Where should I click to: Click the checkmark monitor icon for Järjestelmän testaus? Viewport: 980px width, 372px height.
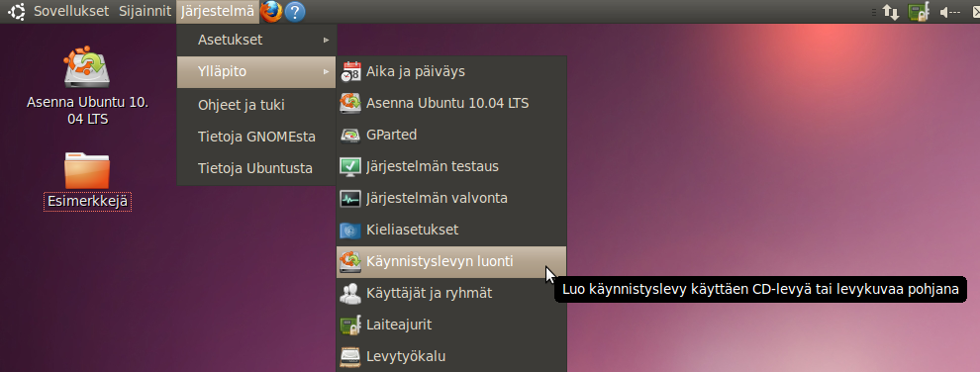[x=350, y=166]
